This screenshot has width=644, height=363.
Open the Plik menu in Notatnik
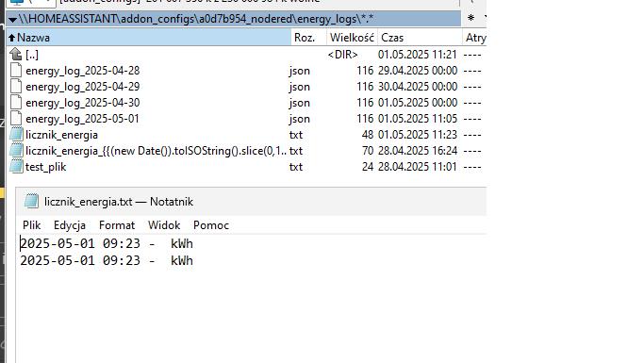[32, 225]
